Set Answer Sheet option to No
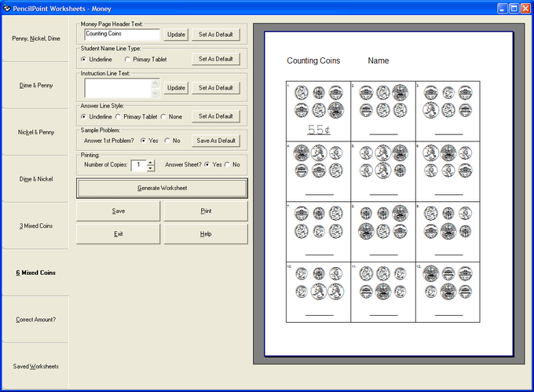 tap(228, 165)
